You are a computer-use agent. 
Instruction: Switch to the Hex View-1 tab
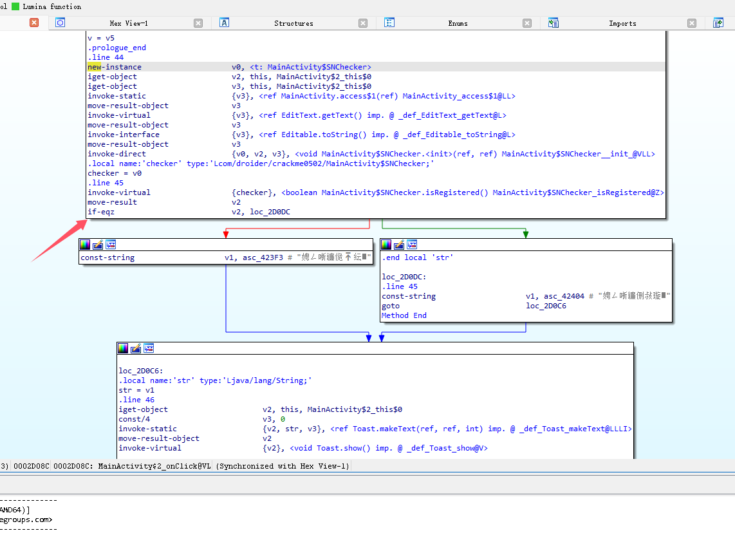pyautogui.click(x=129, y=23)
